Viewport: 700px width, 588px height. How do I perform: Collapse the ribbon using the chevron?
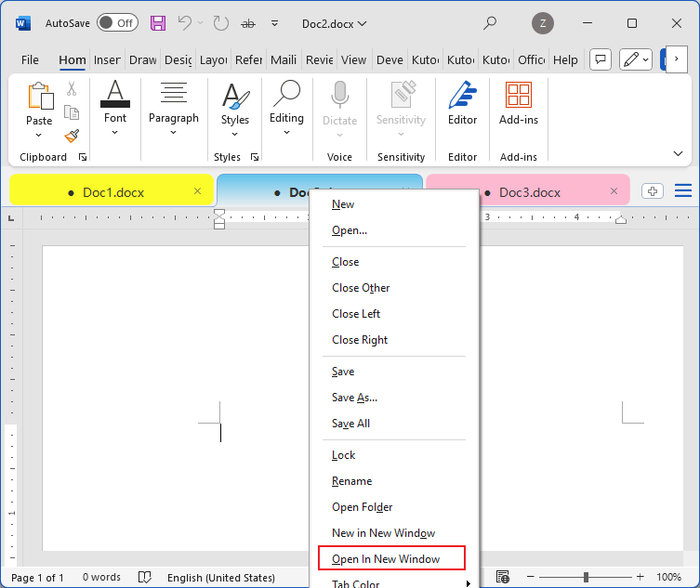676,152
